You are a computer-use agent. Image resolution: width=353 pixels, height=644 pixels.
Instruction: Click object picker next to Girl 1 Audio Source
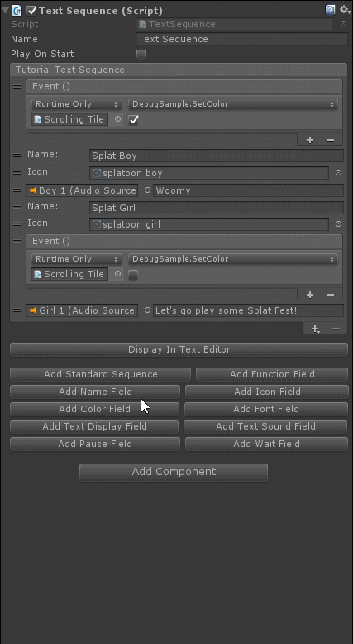(x=148, y=310)
